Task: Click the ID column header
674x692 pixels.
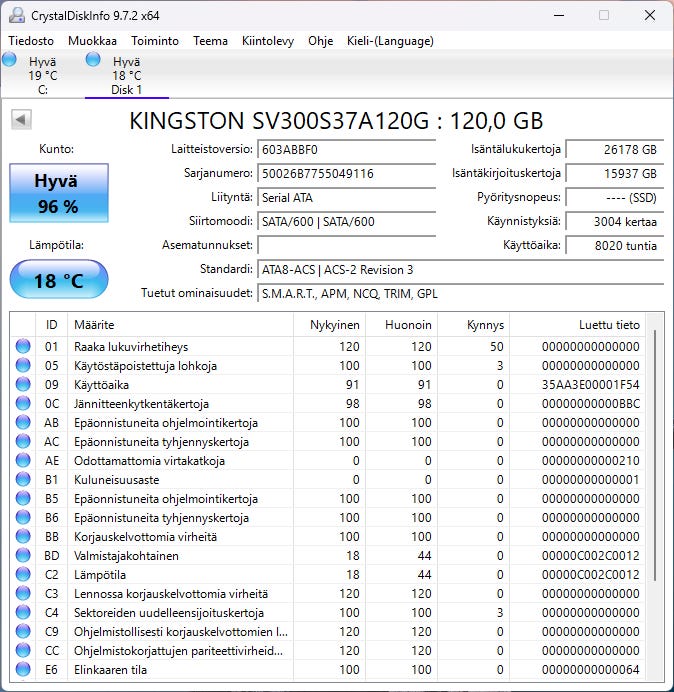Action: 52,325
